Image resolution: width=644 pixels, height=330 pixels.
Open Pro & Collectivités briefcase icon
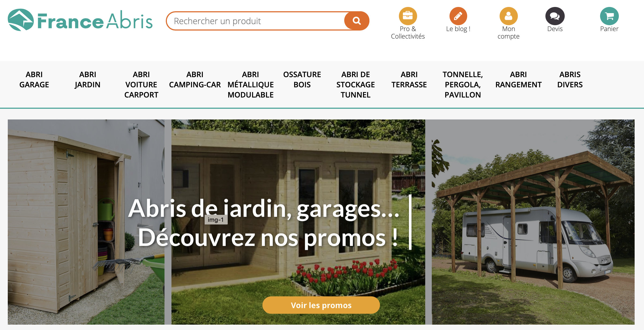[408, 16]
